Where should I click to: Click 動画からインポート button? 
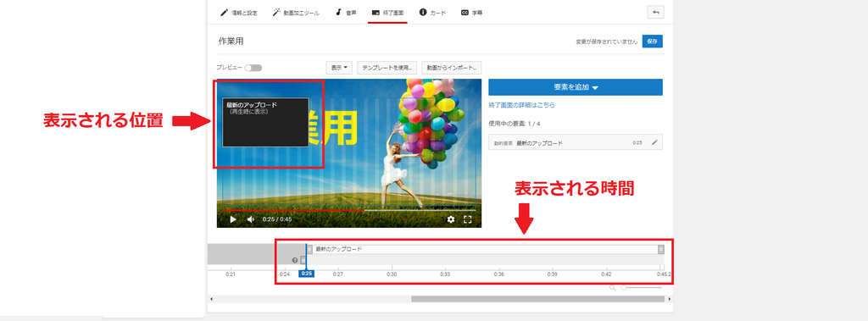451,68
